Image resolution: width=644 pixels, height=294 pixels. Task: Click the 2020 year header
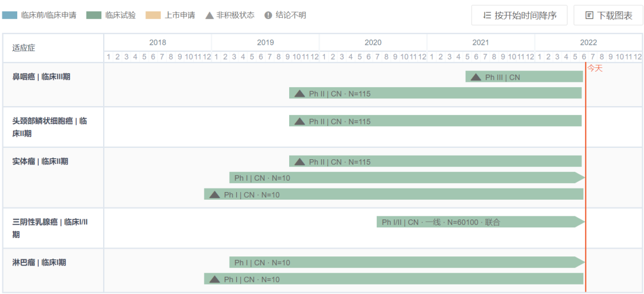[x=373, y=43]
